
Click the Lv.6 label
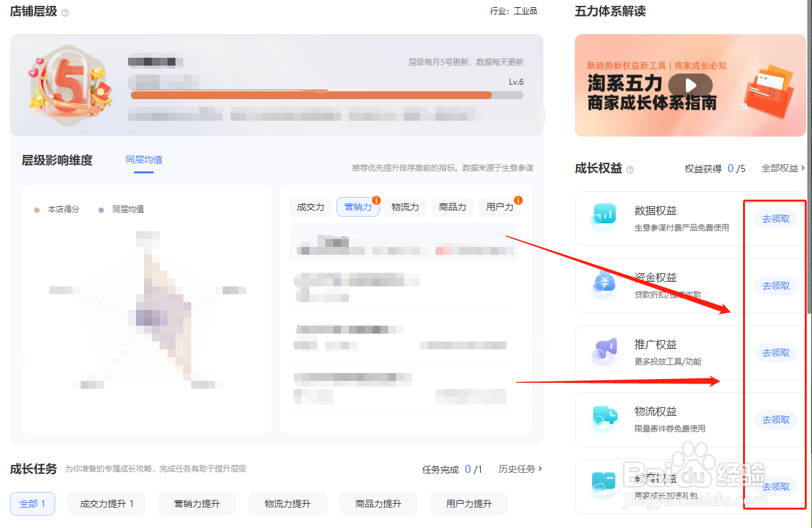point(516,82)
